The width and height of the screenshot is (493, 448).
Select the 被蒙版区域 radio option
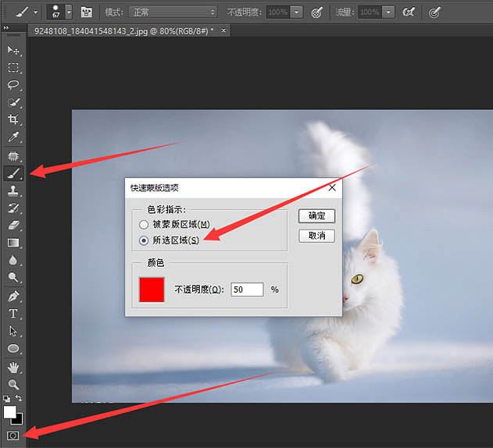click(144, 225)
